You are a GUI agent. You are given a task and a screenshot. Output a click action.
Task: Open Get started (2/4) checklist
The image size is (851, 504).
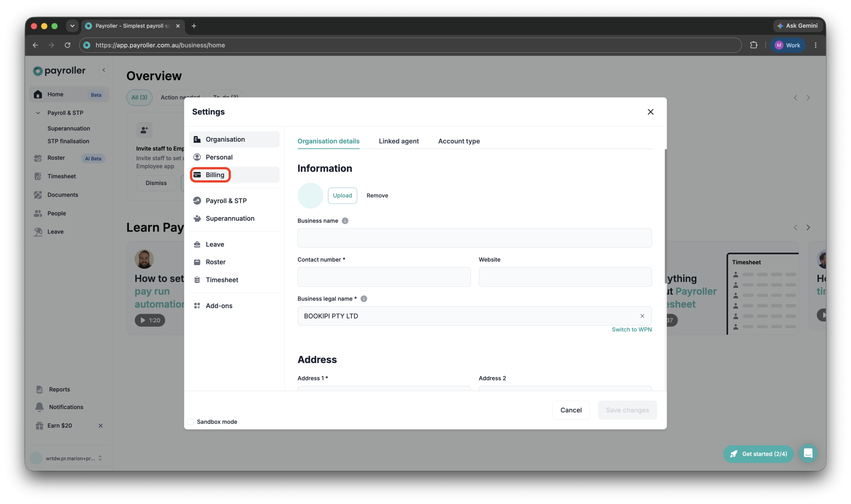tap(758, 454)
